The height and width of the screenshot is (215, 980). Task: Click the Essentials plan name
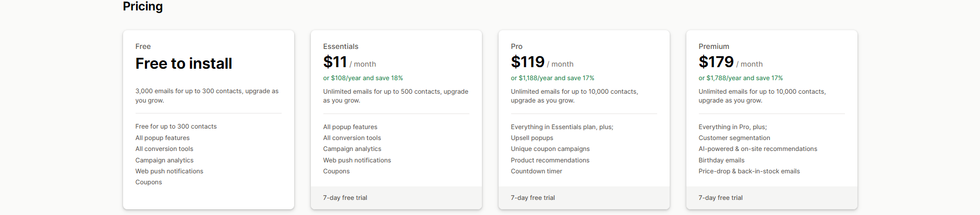341,46
